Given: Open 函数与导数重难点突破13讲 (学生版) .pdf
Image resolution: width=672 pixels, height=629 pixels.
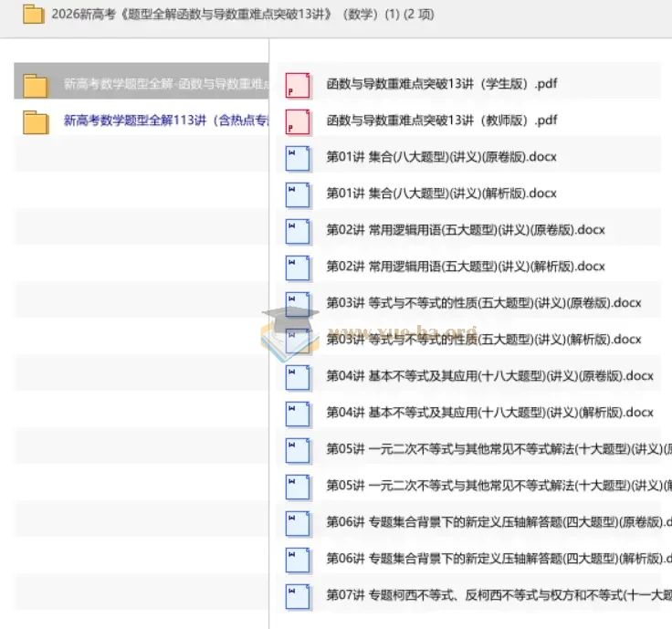Looking at the screenshot, I should [442, 84].
